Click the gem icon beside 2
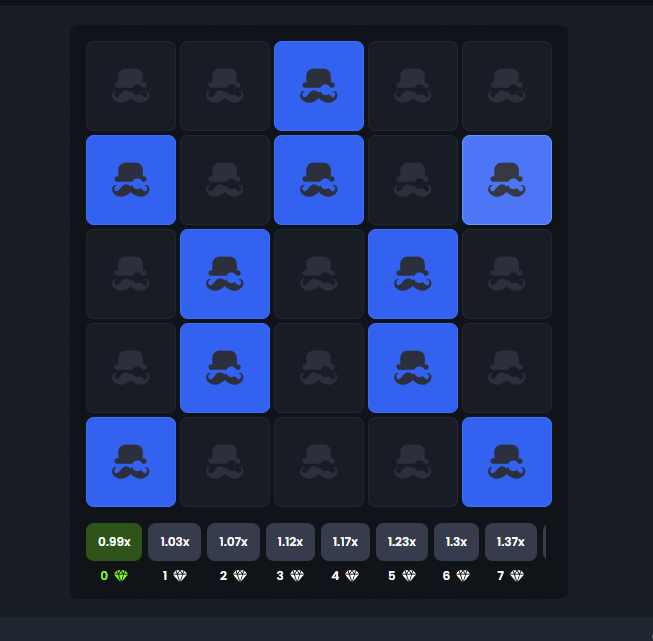The height and width of the screenshot is (641, 653). click(x=240, y=576)
